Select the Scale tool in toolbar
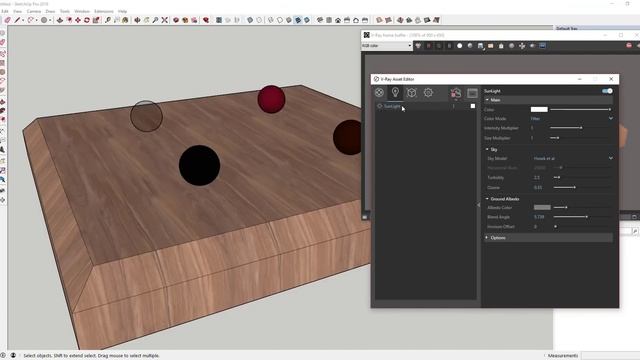The height and width of the screenshot is (360, 640). pyautogui.click(x=96, y=20)
